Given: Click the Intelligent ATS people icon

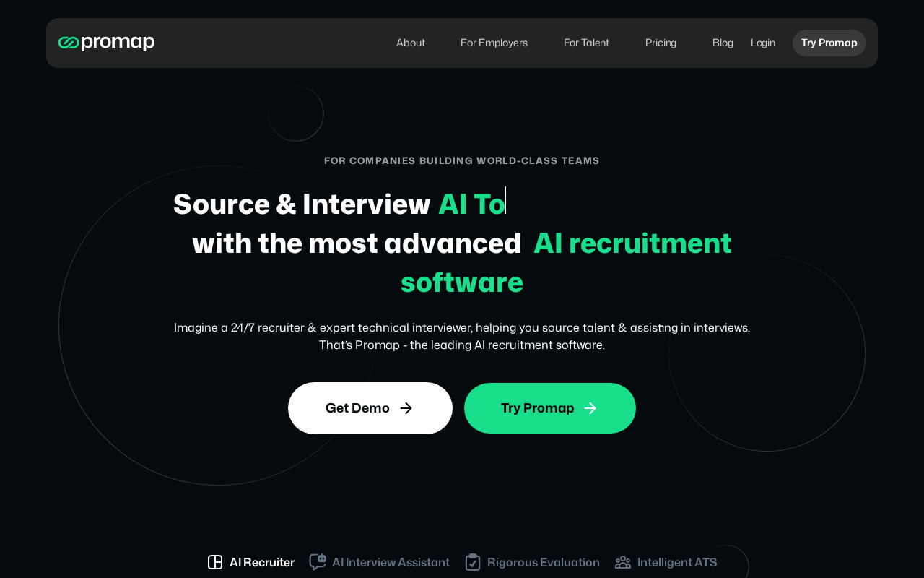Looking at the screenshot, I should 623,562.
